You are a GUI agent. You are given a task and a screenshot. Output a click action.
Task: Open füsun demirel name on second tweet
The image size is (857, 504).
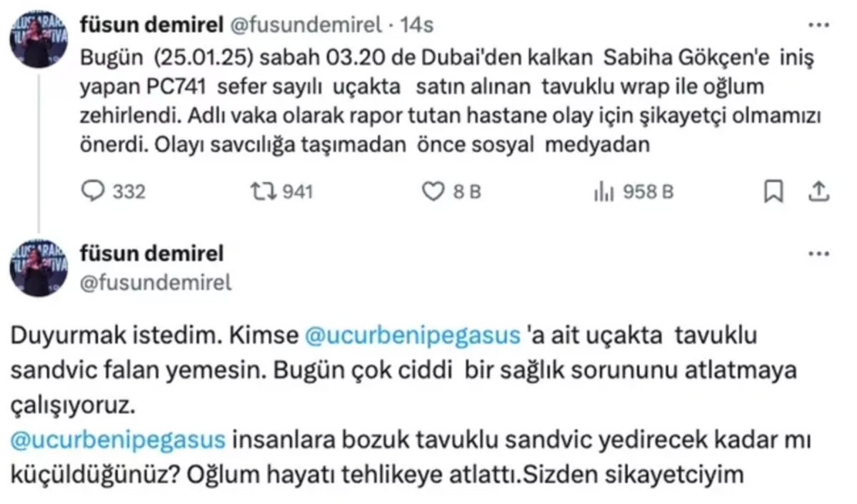point(153,253)
